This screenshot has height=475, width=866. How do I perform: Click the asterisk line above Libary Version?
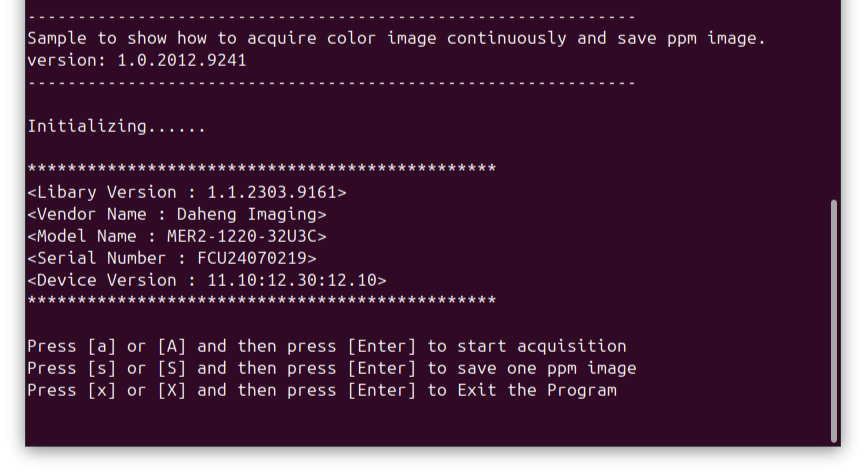click(x=261, y=168)
